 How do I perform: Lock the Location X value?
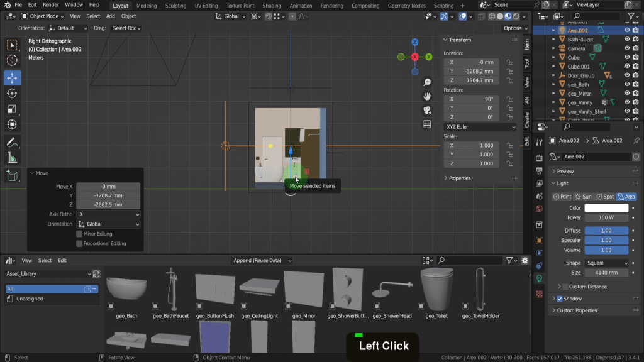point(509,62)
